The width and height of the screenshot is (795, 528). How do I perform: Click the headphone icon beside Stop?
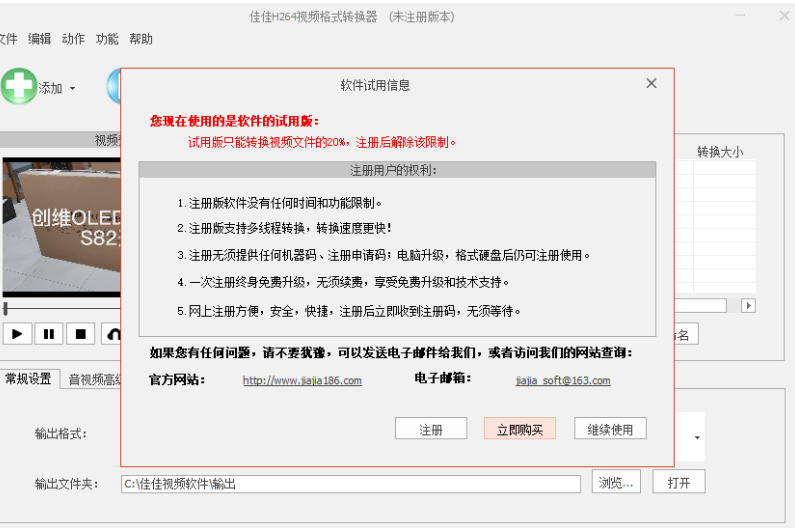(112, 334)
